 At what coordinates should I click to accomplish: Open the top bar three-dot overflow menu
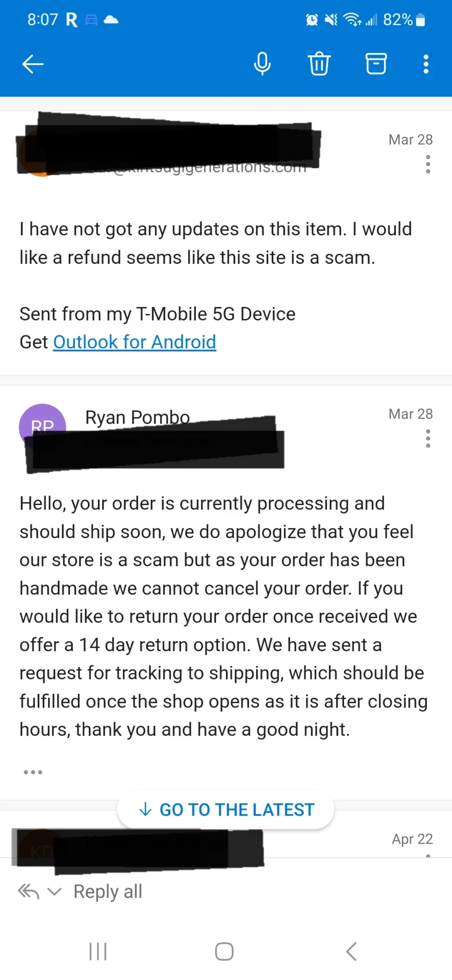tap(426, 64)
